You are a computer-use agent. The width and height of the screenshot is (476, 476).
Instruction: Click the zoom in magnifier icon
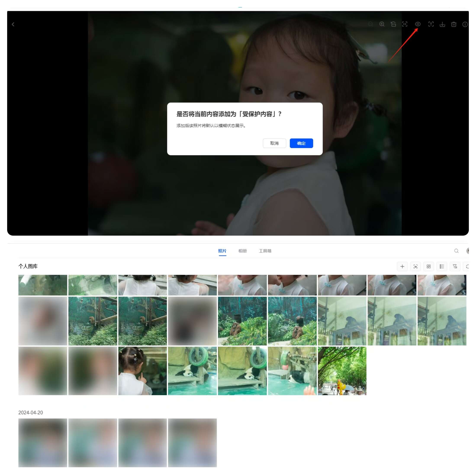[x=382, y=24]
